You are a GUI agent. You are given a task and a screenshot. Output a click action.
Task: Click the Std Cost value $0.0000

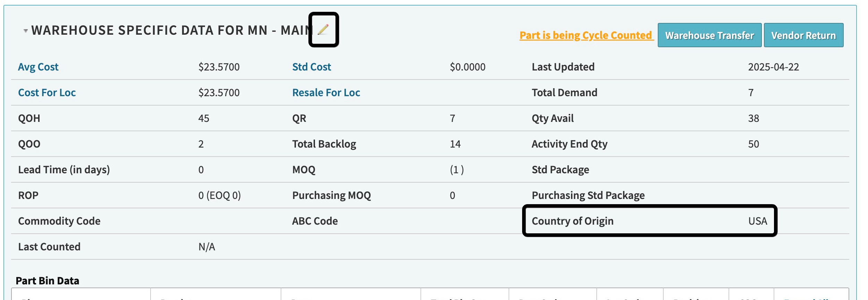[x=468, y=67]
